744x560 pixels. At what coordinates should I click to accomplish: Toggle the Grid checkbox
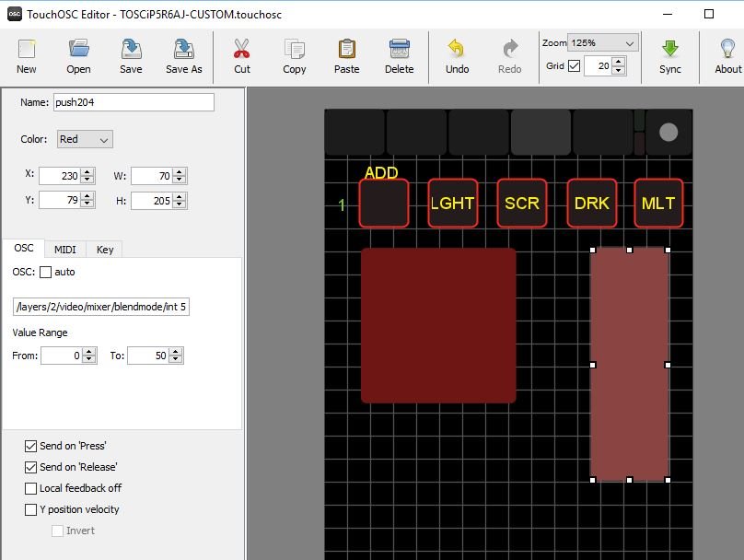pos(575,65)
